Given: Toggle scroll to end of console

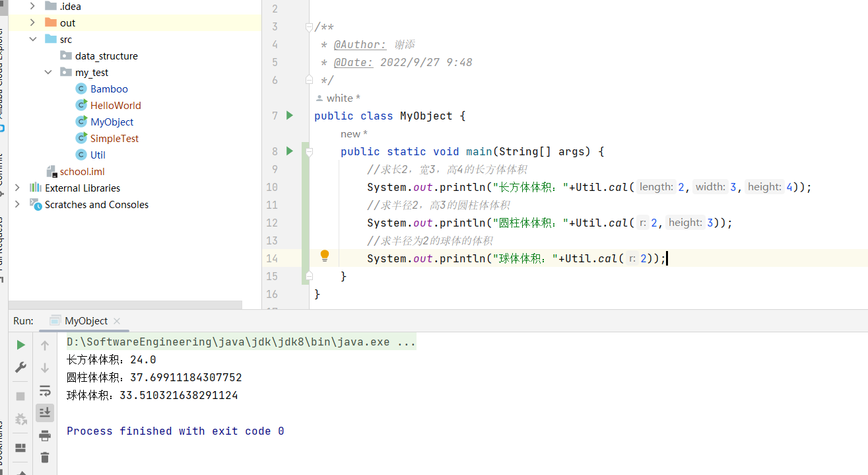Looking at the screenshot, I should click(x=45, y=413).
